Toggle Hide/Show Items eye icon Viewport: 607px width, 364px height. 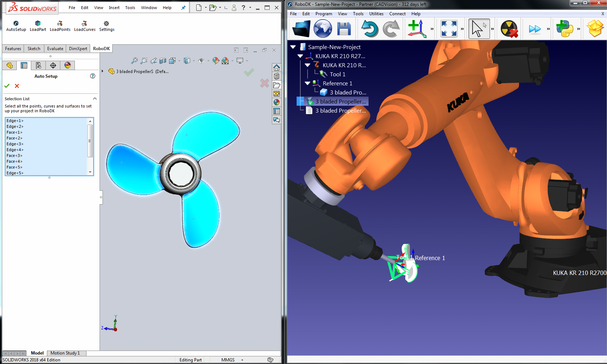tap(201, 61)
